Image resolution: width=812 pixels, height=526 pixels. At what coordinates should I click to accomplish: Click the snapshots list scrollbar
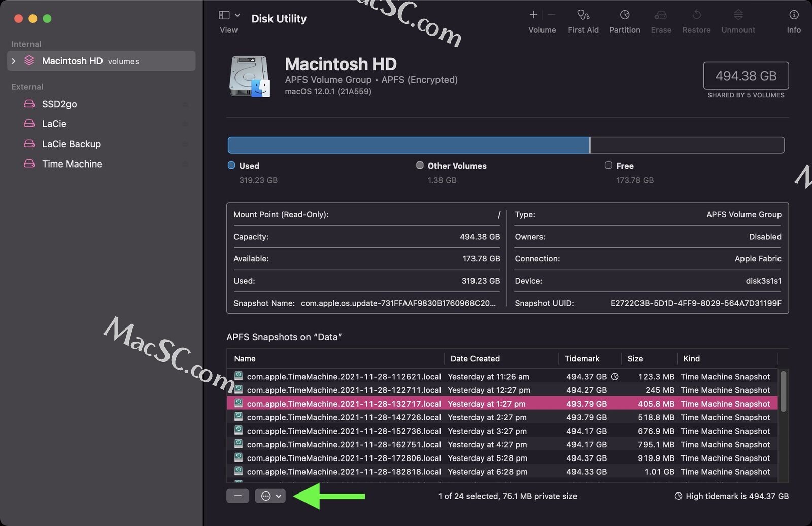click(783, 391)
